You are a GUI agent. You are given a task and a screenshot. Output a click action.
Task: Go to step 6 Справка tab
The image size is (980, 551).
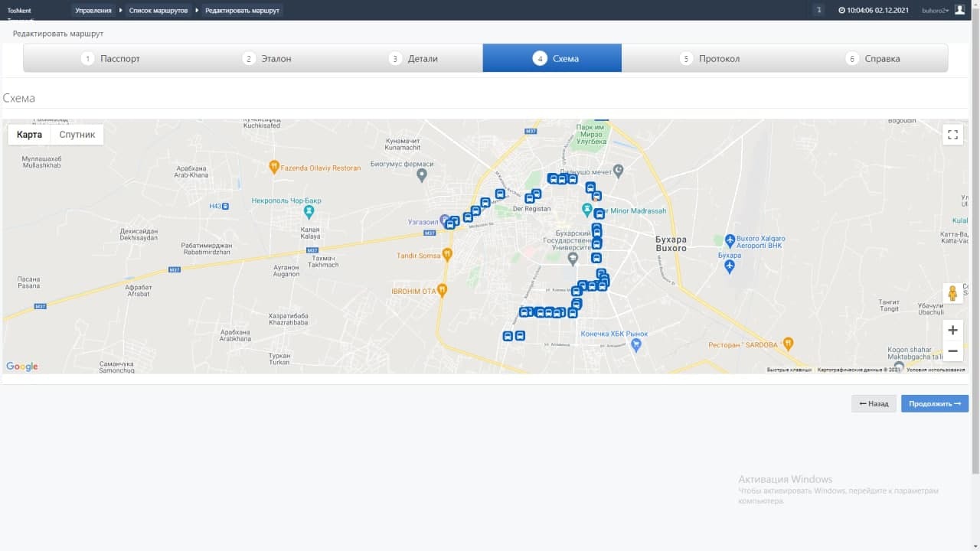[x=873, y=58]
